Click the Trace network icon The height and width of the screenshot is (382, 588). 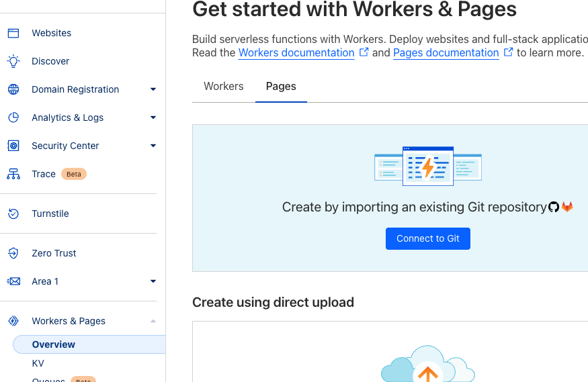click(x=13, y=174)
